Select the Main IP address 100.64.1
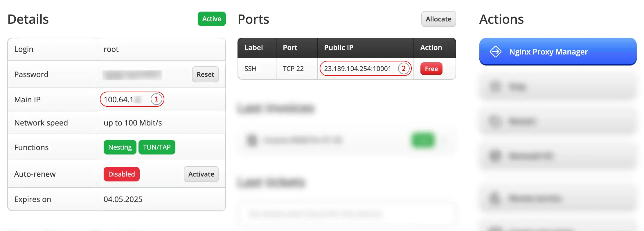The image size is (644, 231). [118, 100]
